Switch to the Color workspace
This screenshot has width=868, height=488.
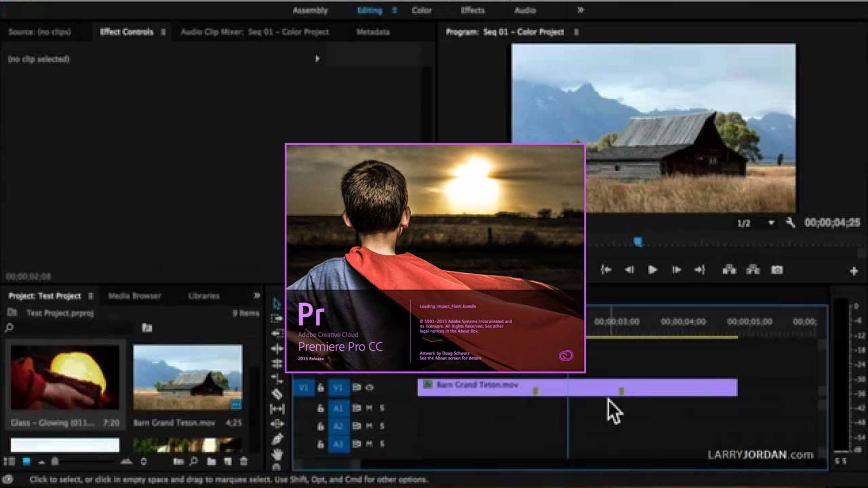pos(422,10)
